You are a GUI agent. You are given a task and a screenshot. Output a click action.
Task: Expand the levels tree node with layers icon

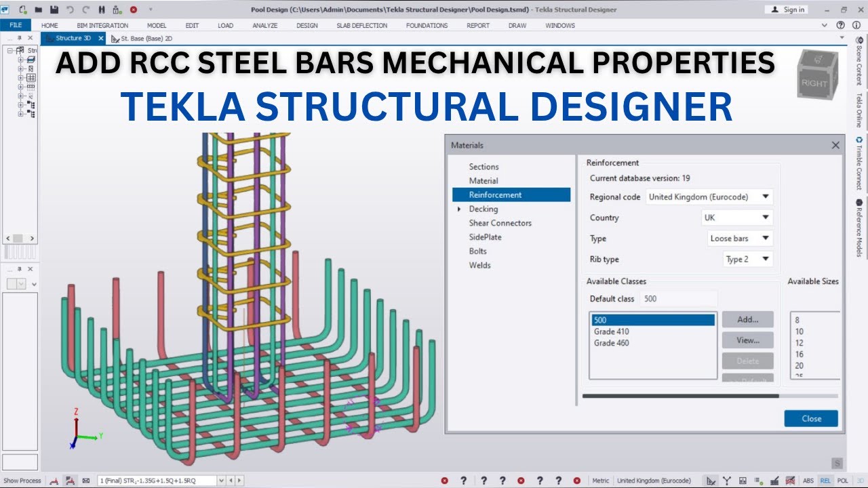coord(20,60)
